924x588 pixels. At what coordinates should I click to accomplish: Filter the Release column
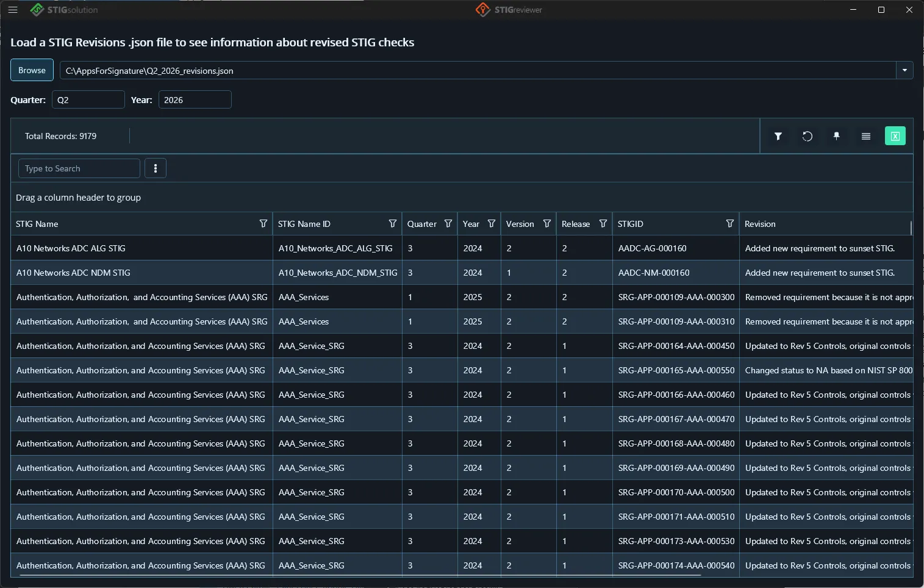tap(603, 224)
